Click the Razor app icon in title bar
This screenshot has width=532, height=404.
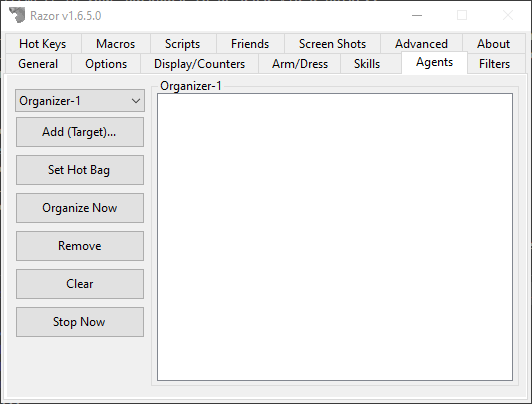click(x=17, y=15)
